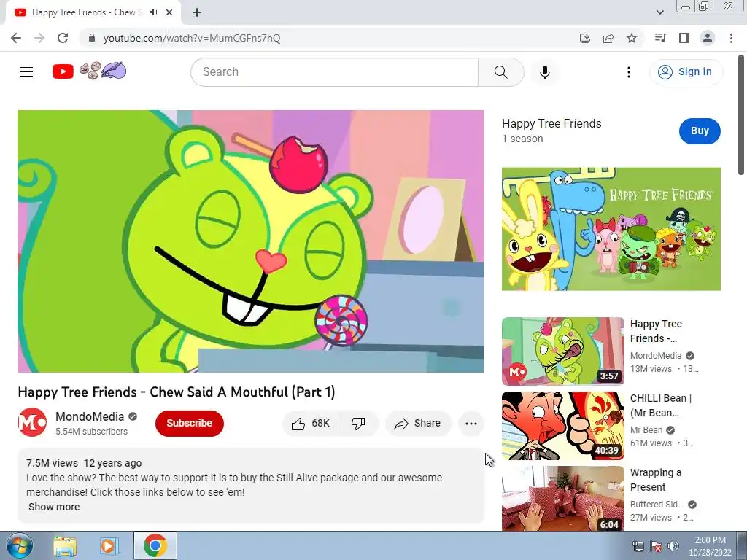The height and width of the screenshot is (560, 747).
Task: Click 'CHILLI Bean | (Mr Bean...' title
Action: coord(661,405)
